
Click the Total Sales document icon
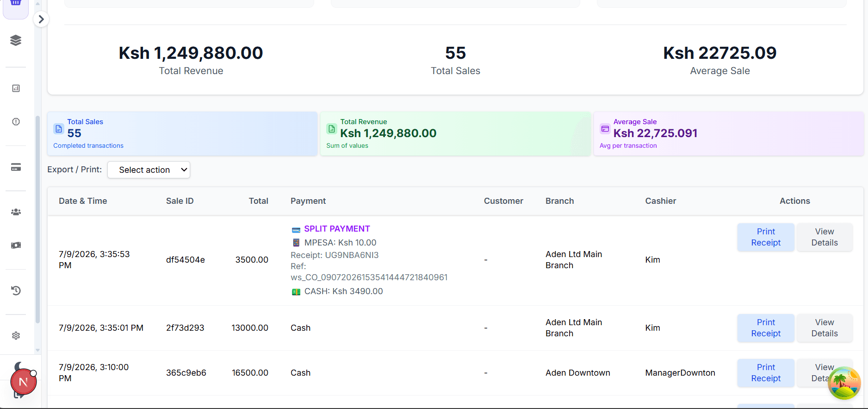pyautogui.click(x=59, y=129)
